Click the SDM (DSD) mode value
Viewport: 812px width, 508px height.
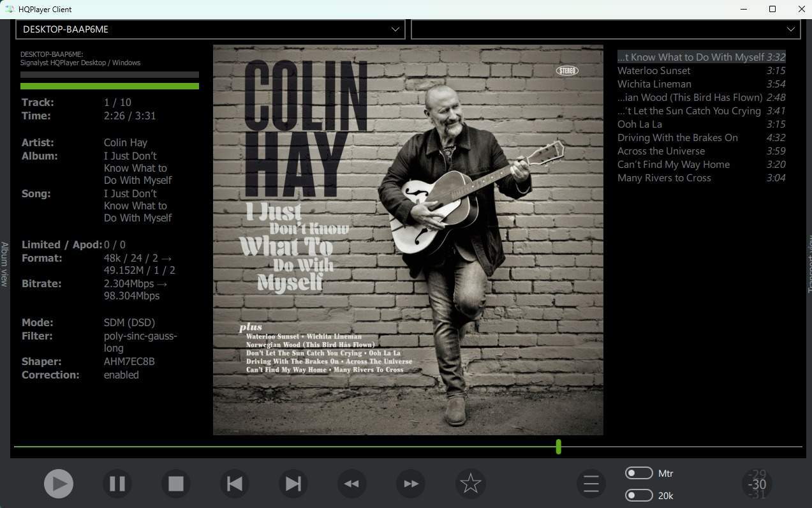pos(129,322)
